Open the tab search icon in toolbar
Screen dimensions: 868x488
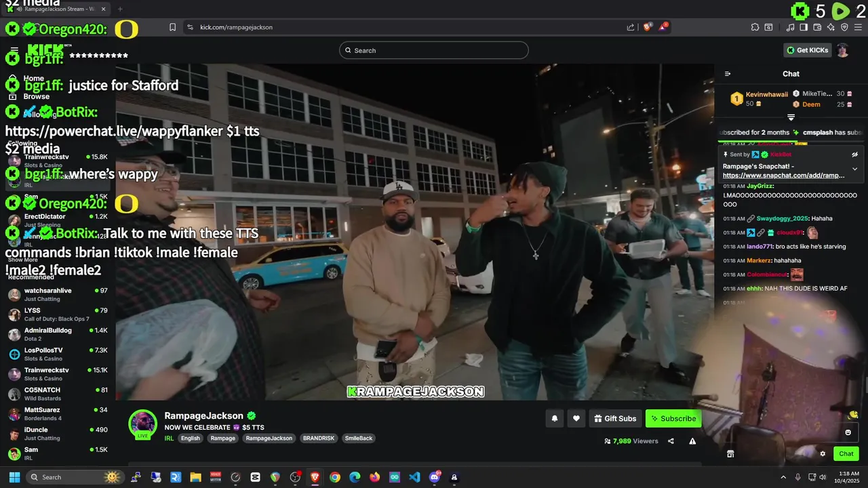click(768, 27)
